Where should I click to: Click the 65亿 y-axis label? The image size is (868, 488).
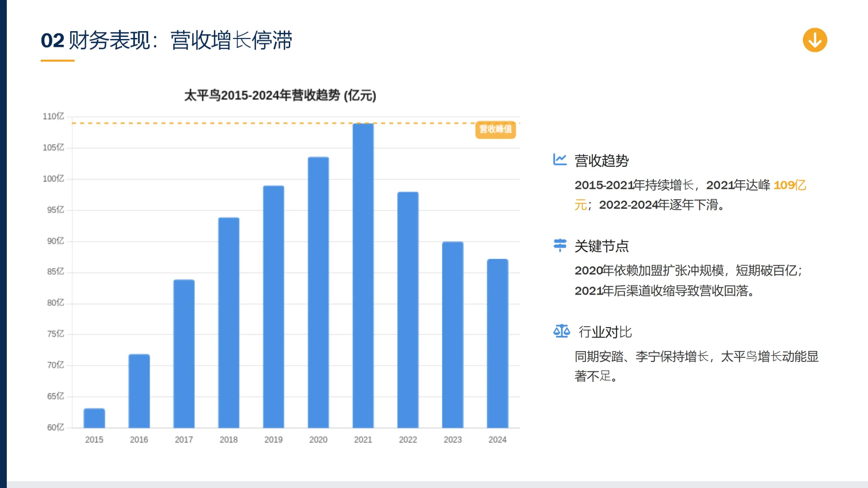point(56,396)
